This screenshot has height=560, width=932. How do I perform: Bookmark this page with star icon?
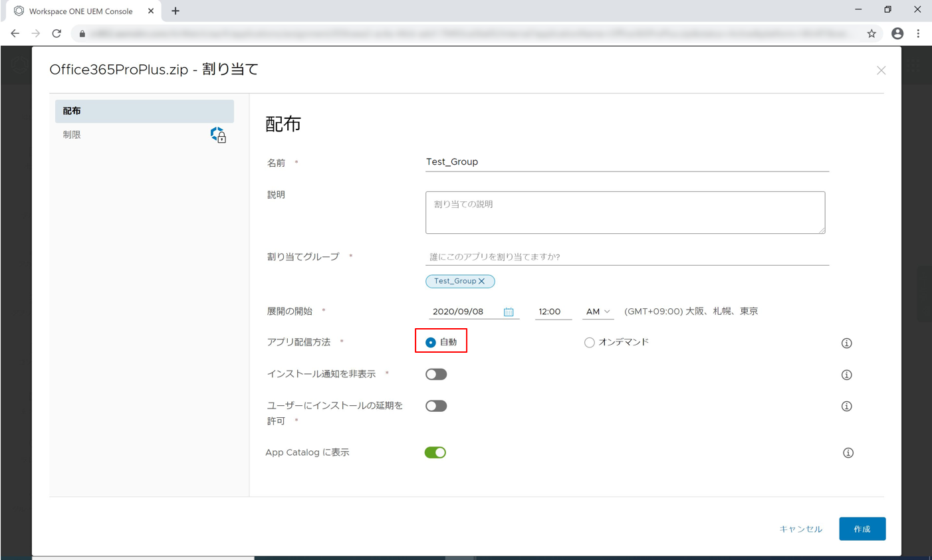coord(871,33)
